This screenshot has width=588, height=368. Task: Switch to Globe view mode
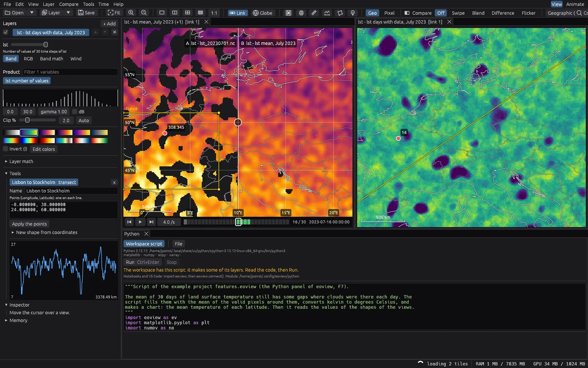coord(262,13)
